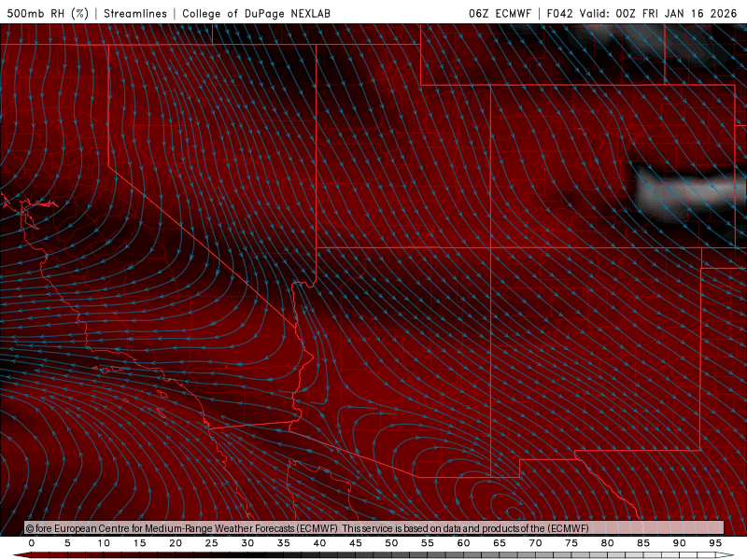Click the colorbar at value 30

coord(247,543)
